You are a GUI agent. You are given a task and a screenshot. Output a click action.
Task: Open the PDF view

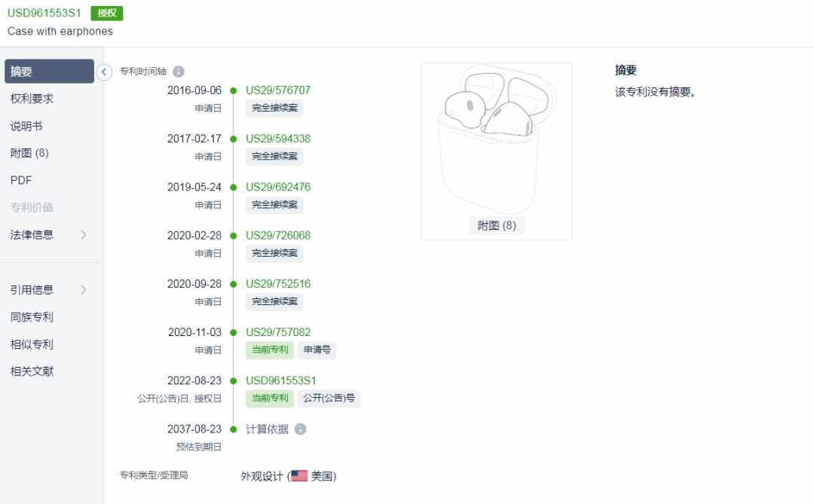[x=21, y=180]
